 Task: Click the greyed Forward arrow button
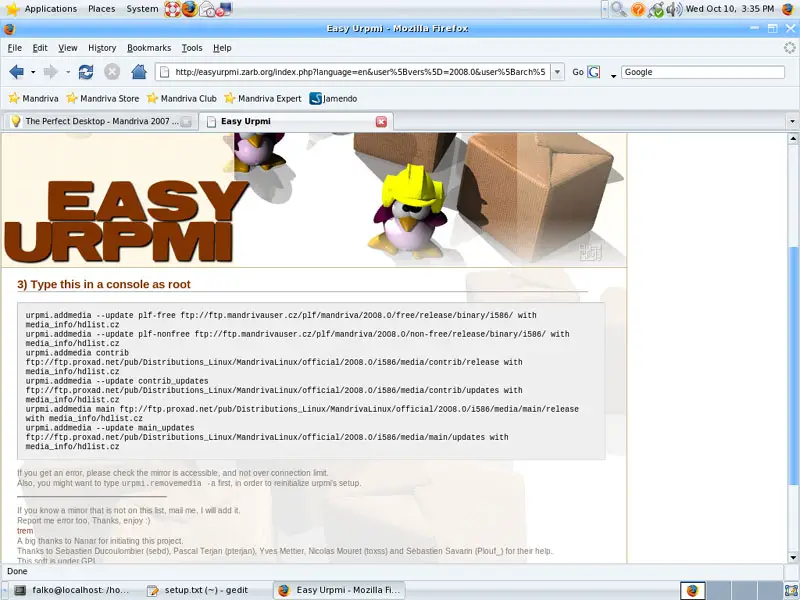51,72
